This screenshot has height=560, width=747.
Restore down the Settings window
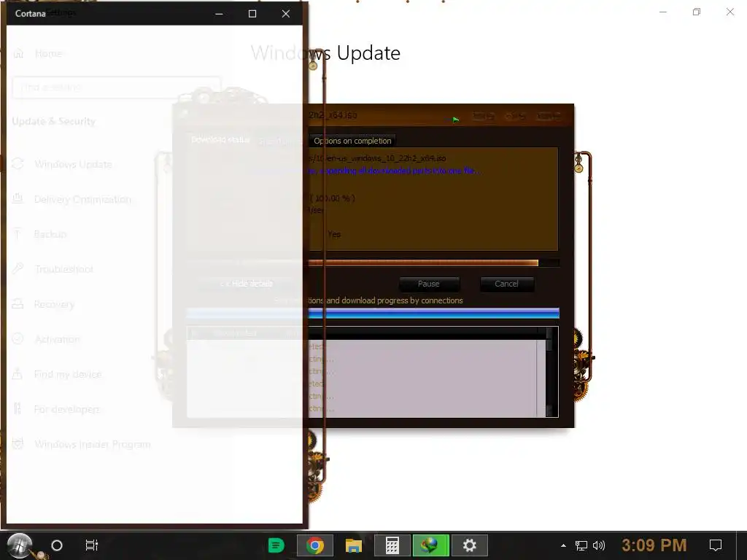tap(697, 12)
